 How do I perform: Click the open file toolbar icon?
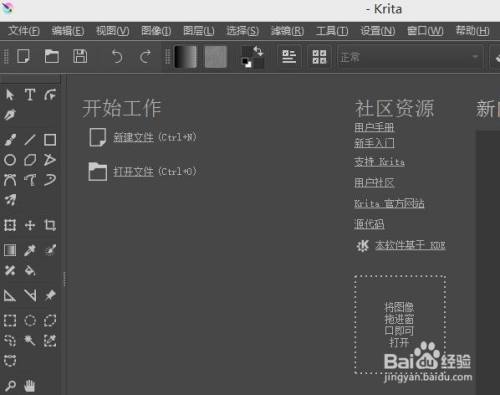point(52,56)
